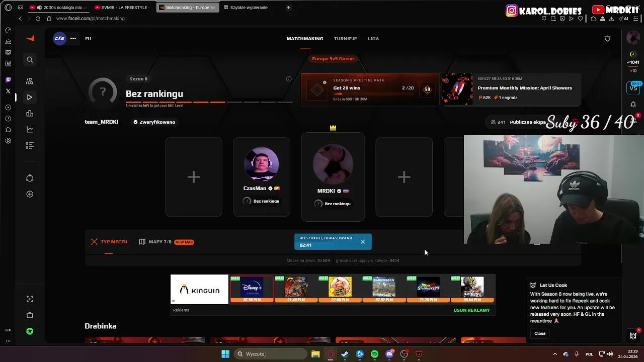
Task: Open the Season 8 Prestige Path card
Action: point(370,89)
